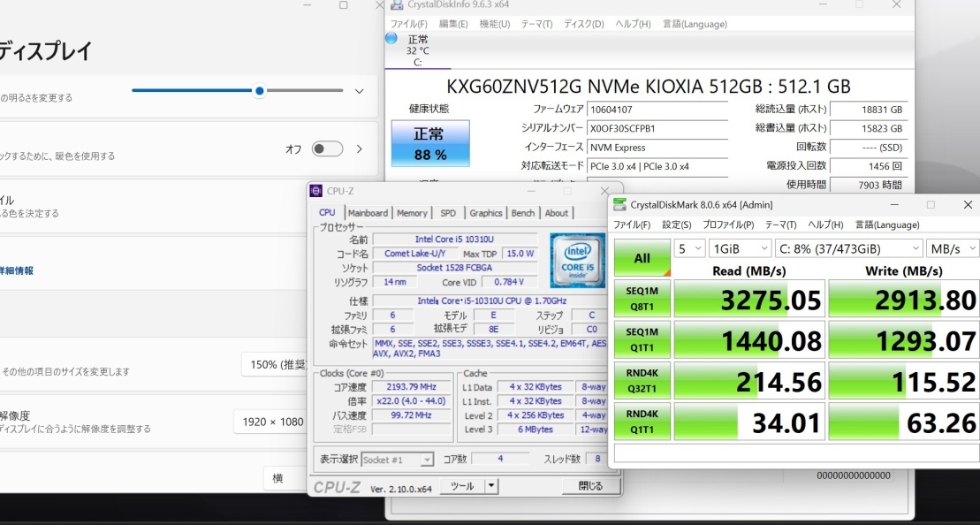Expand the brightness section chevron
The width and height of the screenshot is (980, 525).
360,91
